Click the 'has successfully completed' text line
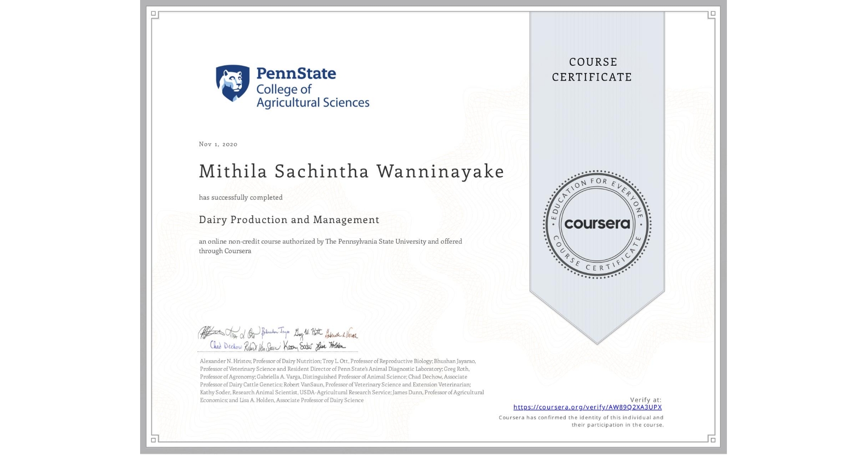Image resolution: width=868 pixels, height=455 pixels. coord(241,197)
